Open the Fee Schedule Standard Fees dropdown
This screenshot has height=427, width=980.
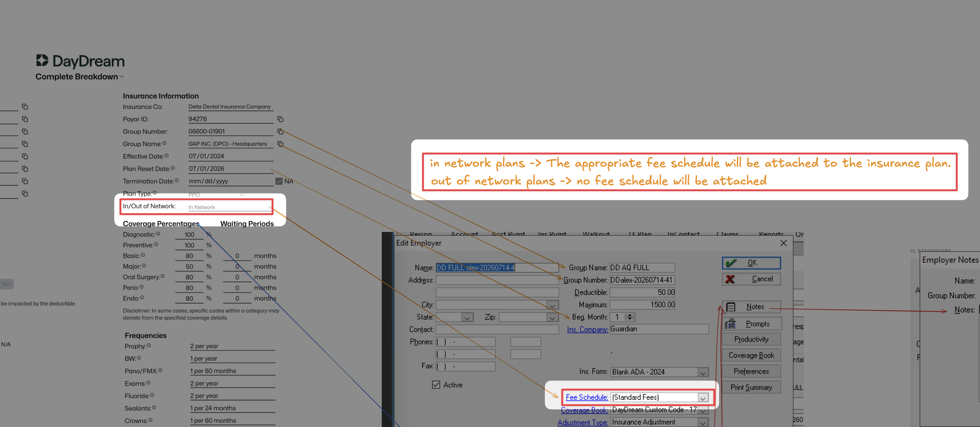703,397
